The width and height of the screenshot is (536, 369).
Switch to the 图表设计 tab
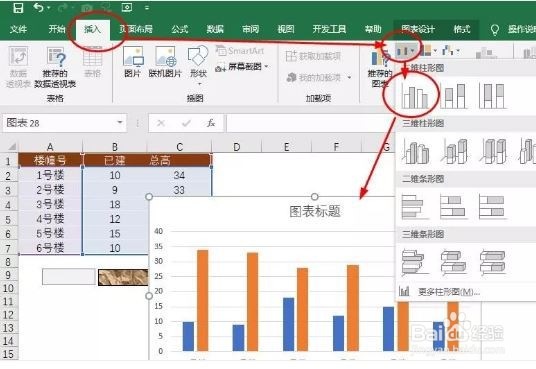(x=418, y=29)
